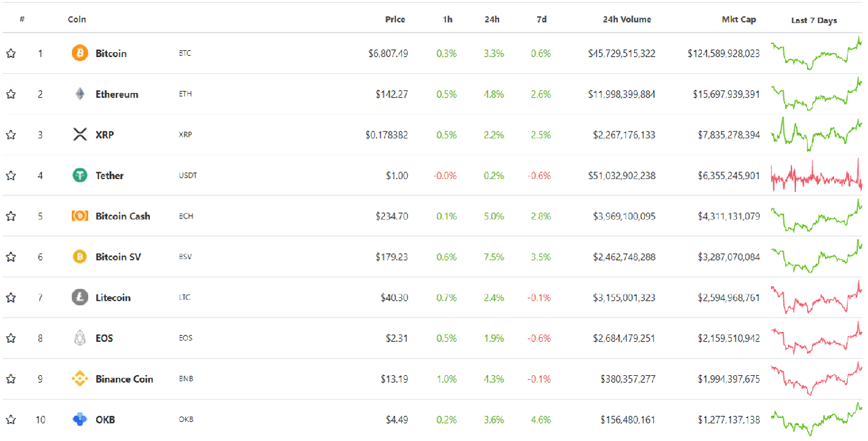Star the Litecoin row
The image size is (868, 441).
click(11, 298)
